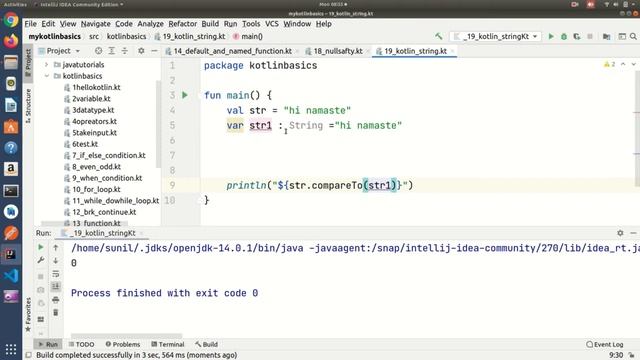Open Project view dropdown
The image size is (640, 360).
tap(59, 51)
